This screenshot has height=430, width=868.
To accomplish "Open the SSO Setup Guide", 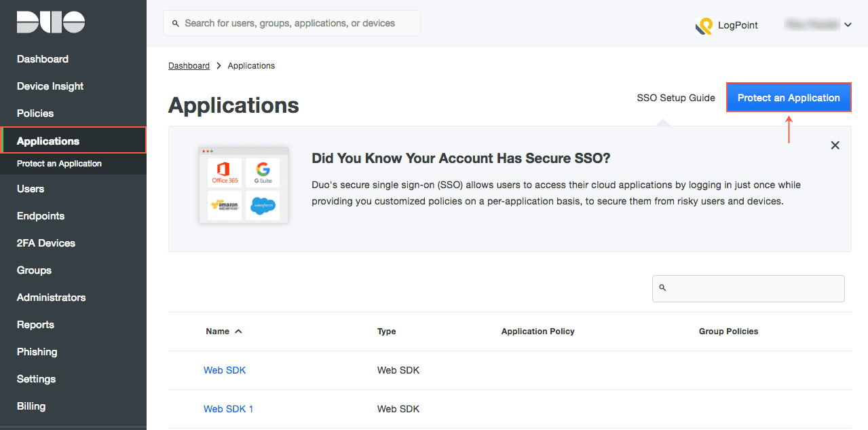I will pos(675,97).
